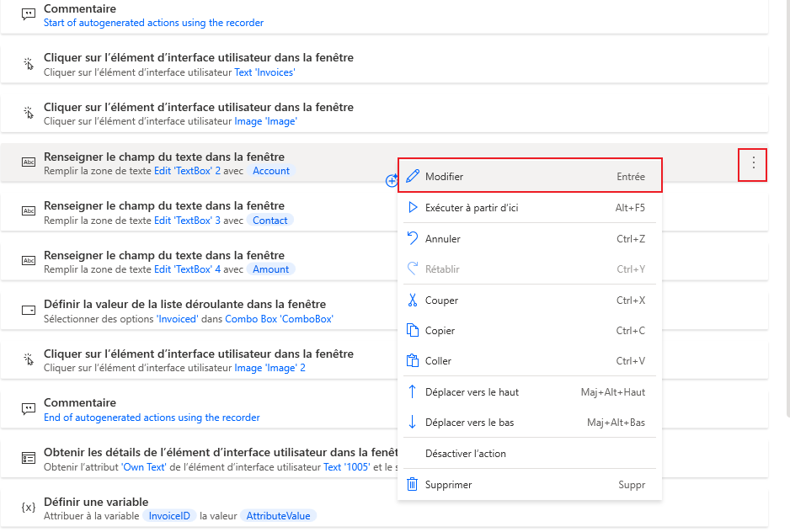Image resolution: width=790 pixels, height=532 pixels.
Task: Click 'Start of autogenerated actions using the recorder' text
Action: [153, 23]
